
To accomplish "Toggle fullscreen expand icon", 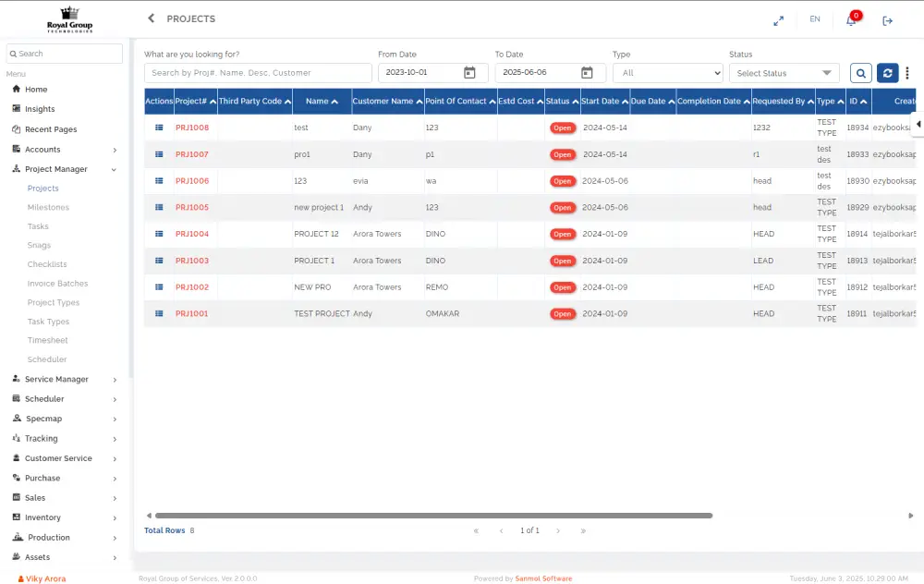I will pos(778,20).
